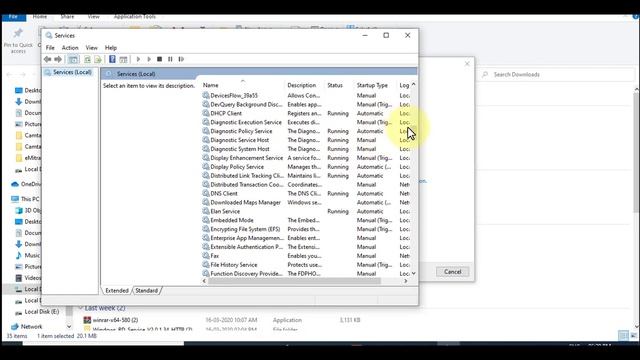The height and width of the screenshot is (360, 640).
Task: Select Local Disk (E:) in Explorer sidebar
Action: 42,312
